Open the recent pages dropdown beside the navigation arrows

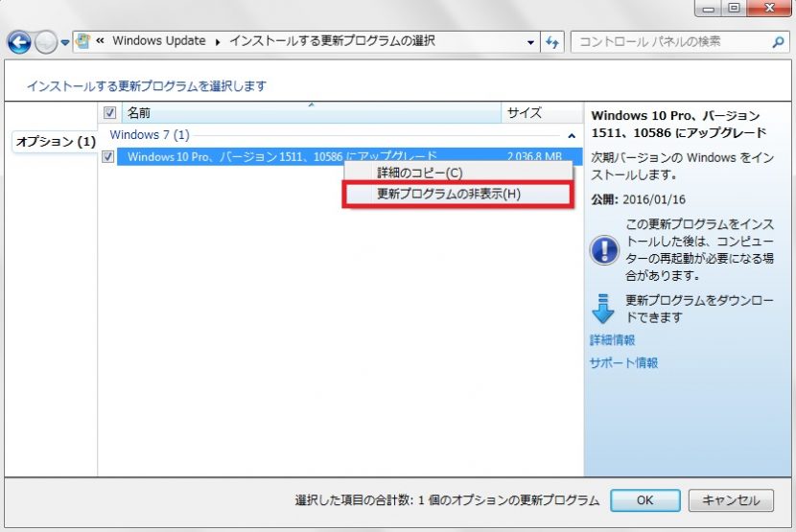coord(65,42)
